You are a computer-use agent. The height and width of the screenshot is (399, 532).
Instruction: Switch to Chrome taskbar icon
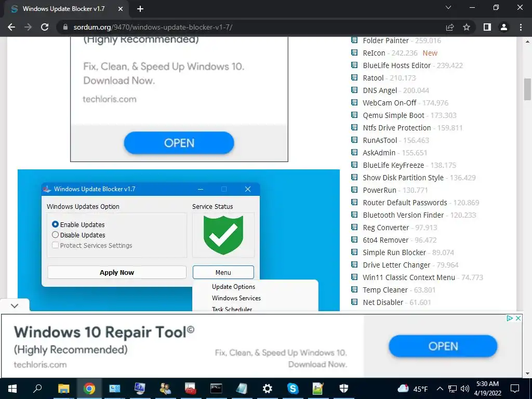point(89,389)
